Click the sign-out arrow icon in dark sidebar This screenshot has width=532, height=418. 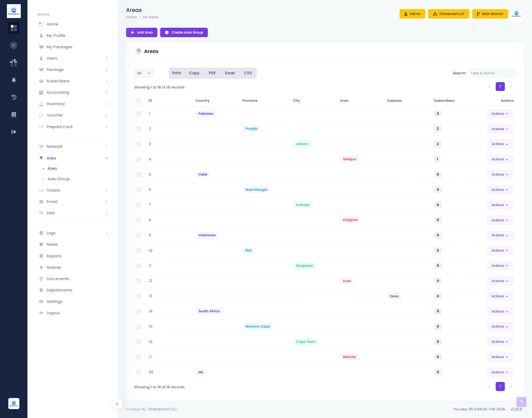[x=14, y=132]
